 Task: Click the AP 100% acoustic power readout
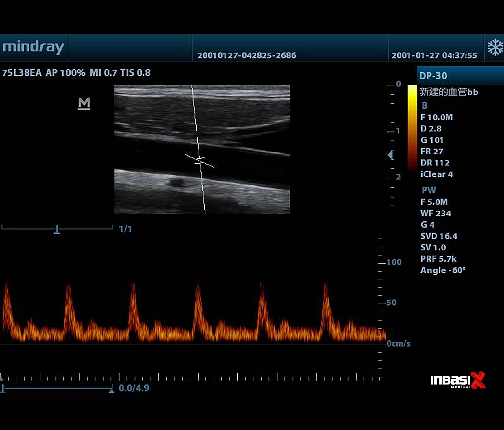[x=65, y=72]
